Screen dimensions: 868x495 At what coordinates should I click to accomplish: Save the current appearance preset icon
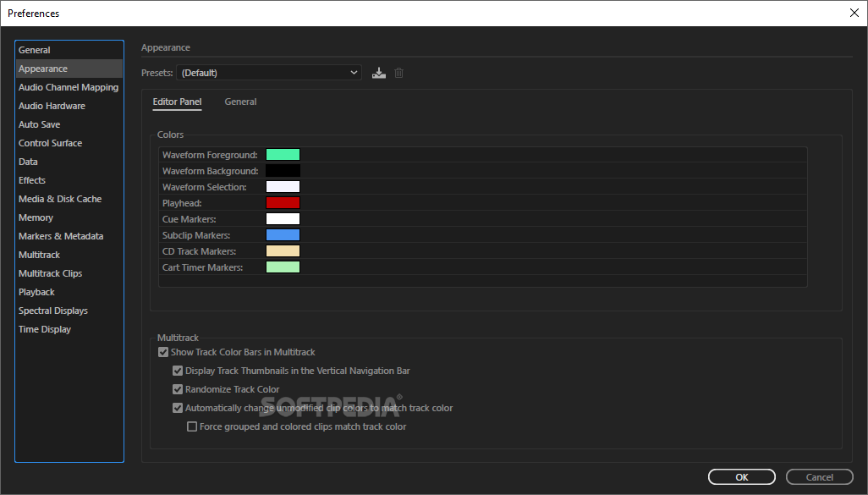(x=379, y=73)
